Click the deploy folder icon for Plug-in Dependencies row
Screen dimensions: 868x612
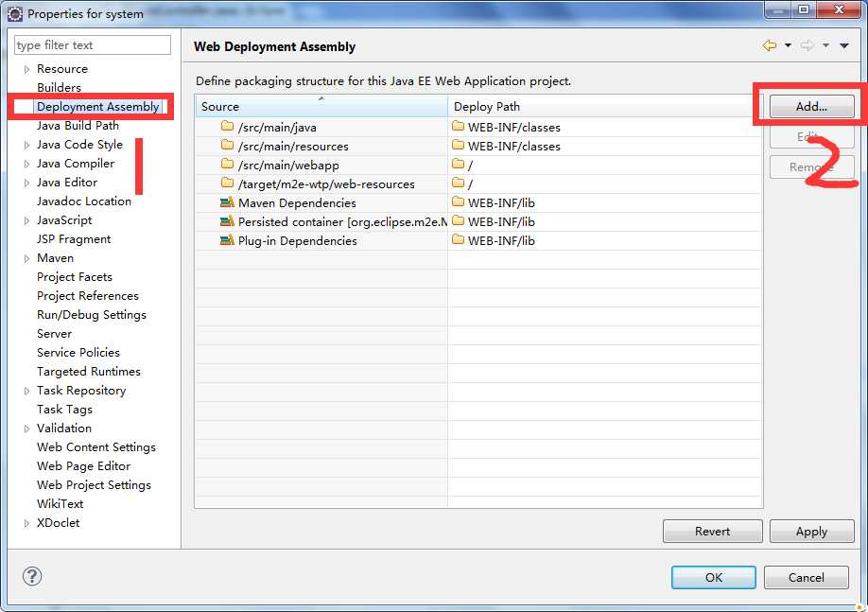pyautogui.click(x=458, y=240)
